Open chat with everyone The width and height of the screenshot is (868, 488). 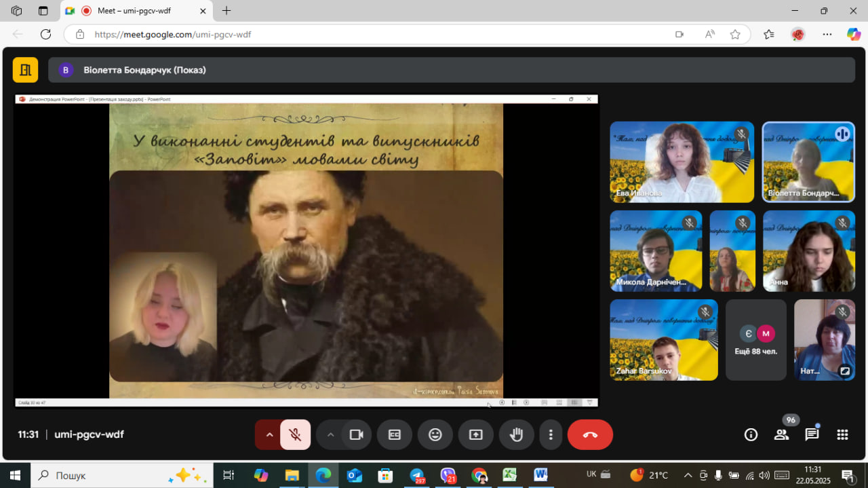(x=812, y=435)
